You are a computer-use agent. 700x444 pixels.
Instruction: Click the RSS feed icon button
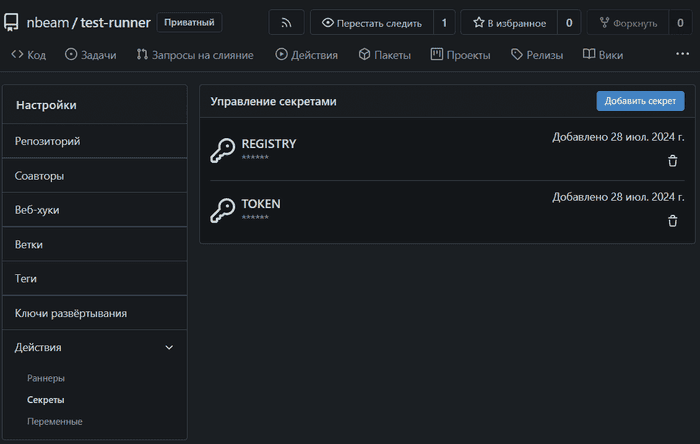pos(286,22)
